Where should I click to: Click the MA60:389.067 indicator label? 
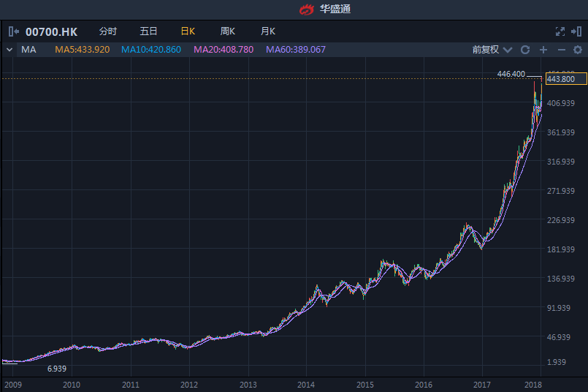296,50
